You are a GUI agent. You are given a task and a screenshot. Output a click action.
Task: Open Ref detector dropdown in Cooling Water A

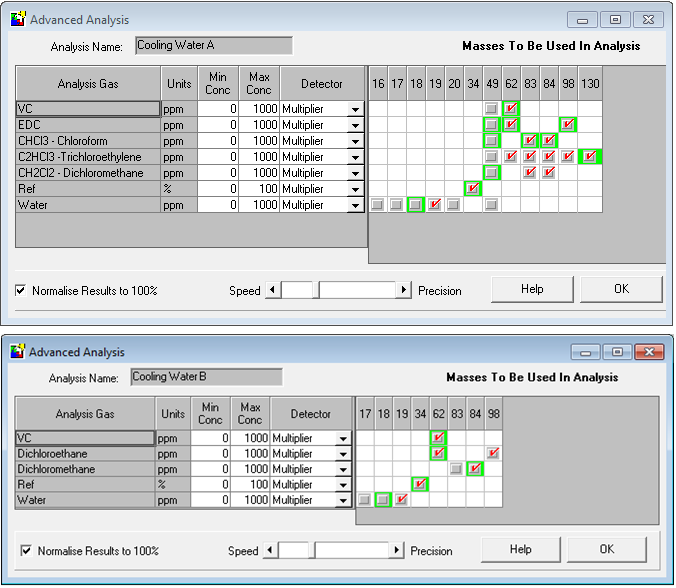tap(355, 189)
